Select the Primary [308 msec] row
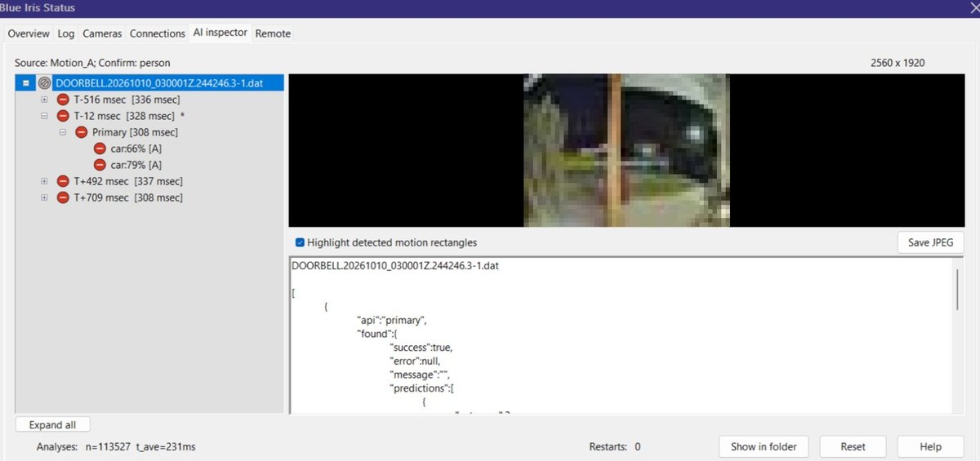 coord(135,132)
